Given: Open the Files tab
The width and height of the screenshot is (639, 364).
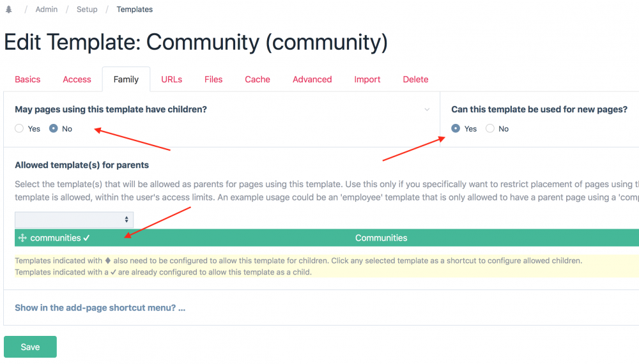Looking at the screenshot, I should pyautogui.click(x=213, y=79).
